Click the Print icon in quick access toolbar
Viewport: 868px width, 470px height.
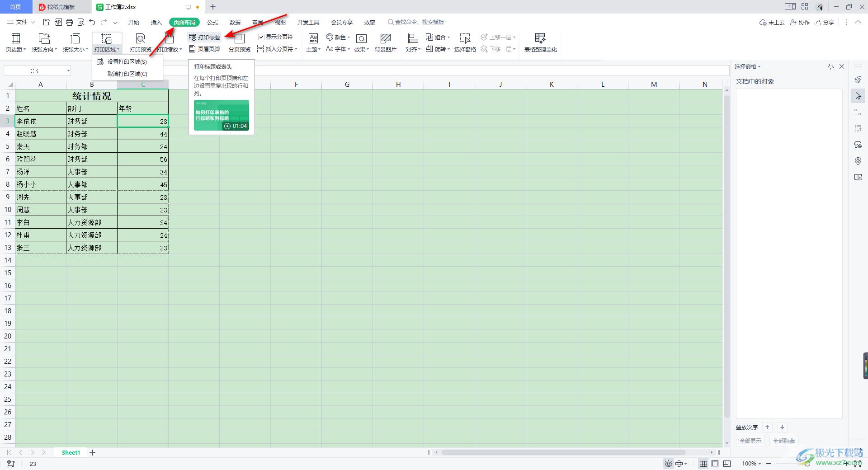pos(69,22)
